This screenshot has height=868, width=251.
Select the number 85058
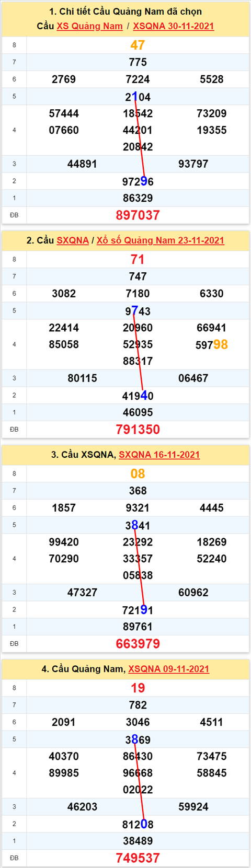coord(64,344)
